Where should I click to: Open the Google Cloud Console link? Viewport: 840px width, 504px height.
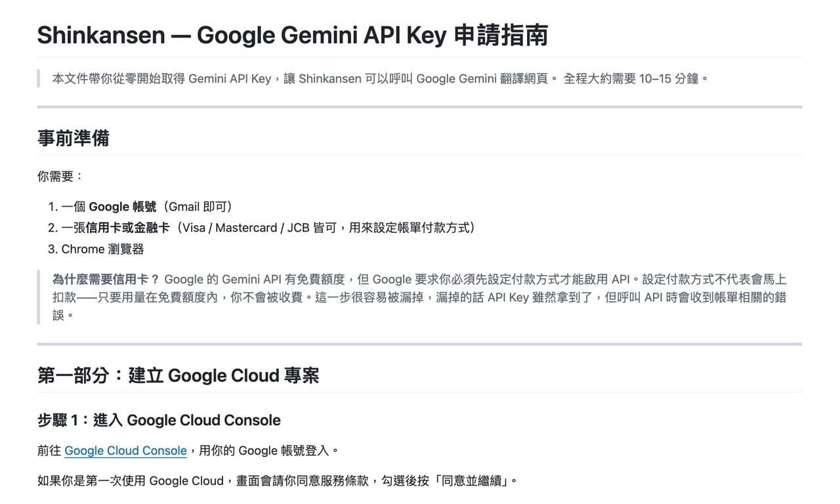[x=125, y=451]
